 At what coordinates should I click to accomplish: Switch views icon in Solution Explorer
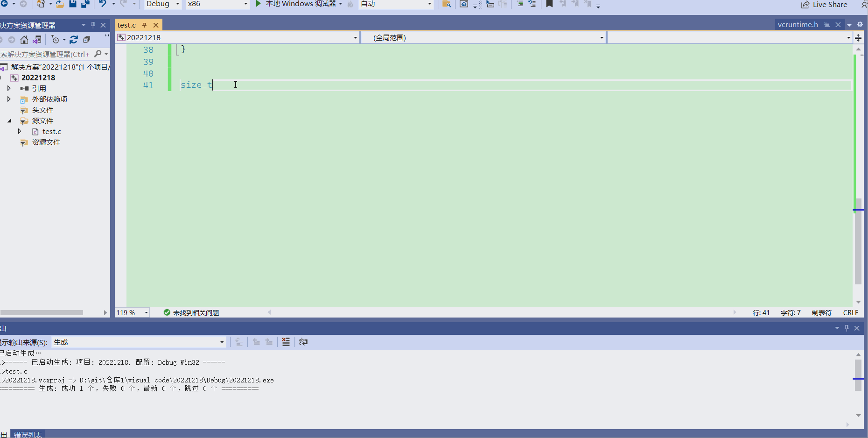(x=37, y=40)
